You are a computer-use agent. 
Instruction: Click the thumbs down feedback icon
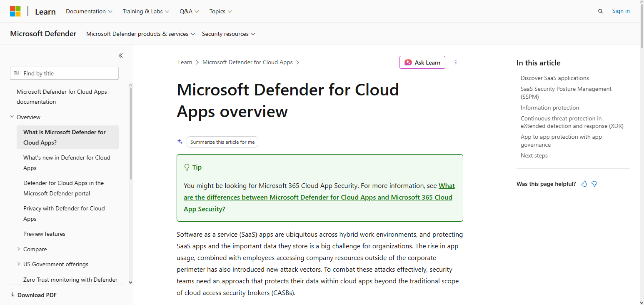pos(594,184)
